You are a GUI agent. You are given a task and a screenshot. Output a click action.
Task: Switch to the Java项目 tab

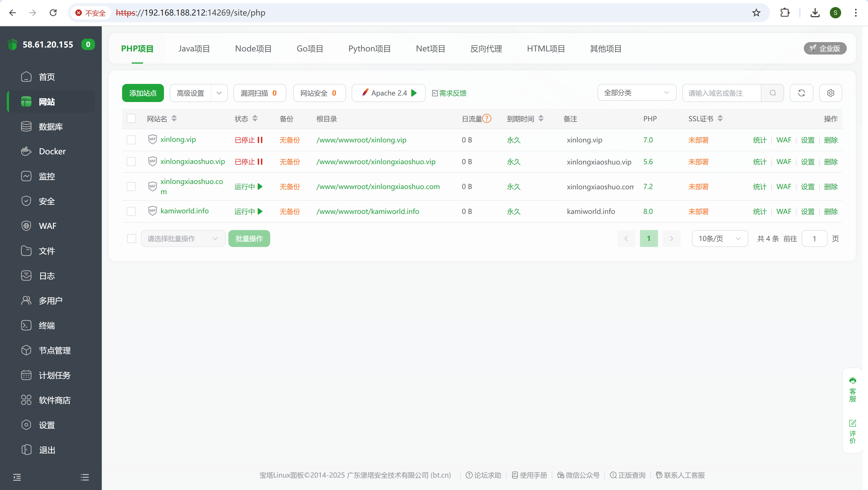(x=194, y=49)
